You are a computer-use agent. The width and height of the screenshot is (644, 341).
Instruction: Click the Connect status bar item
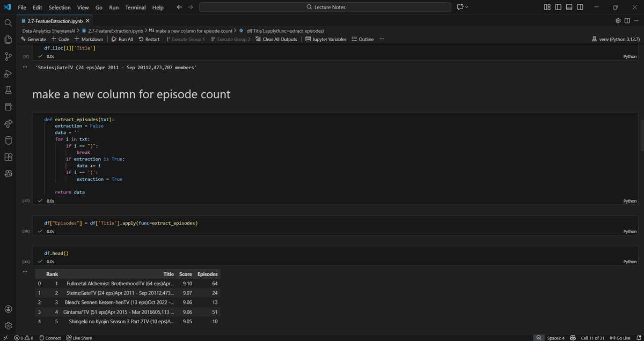(x=50, y=338)
